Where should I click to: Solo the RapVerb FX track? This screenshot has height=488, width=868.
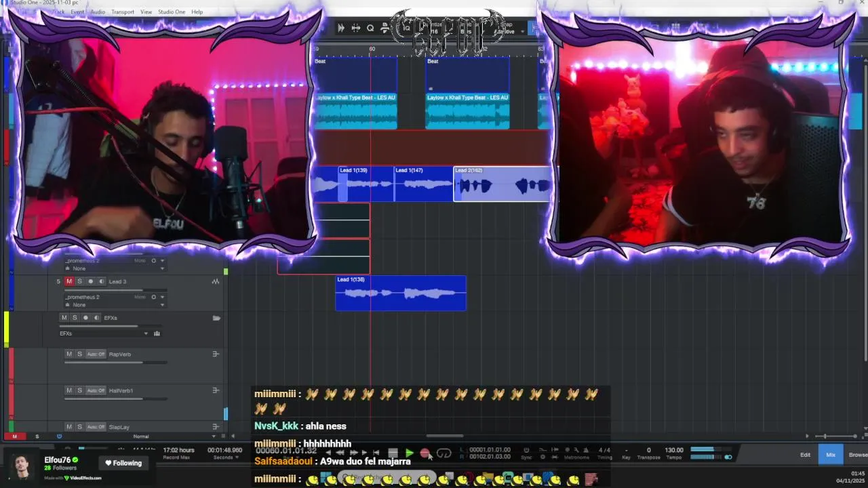79,354
